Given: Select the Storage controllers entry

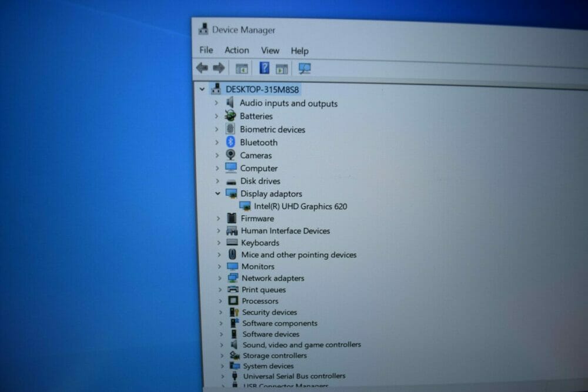Looking at the screenshot, I should (275, 356).
